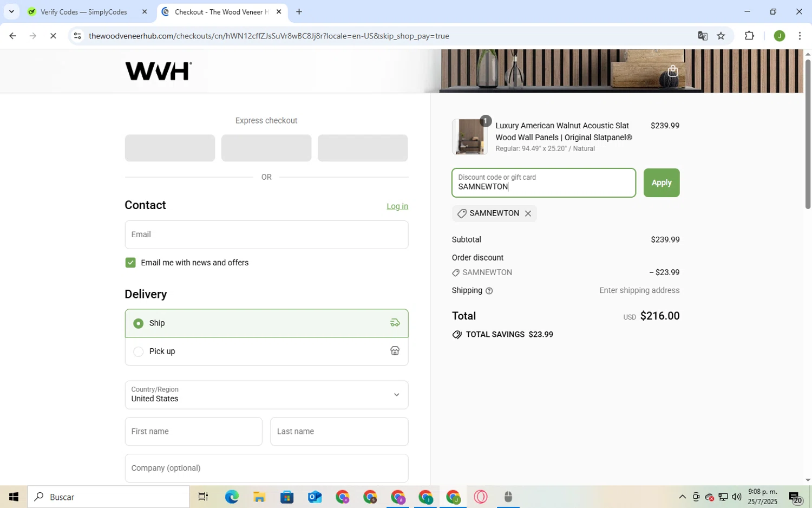
Task: Click the Ship delivery truck icon
Action: [x=395, y=323]
